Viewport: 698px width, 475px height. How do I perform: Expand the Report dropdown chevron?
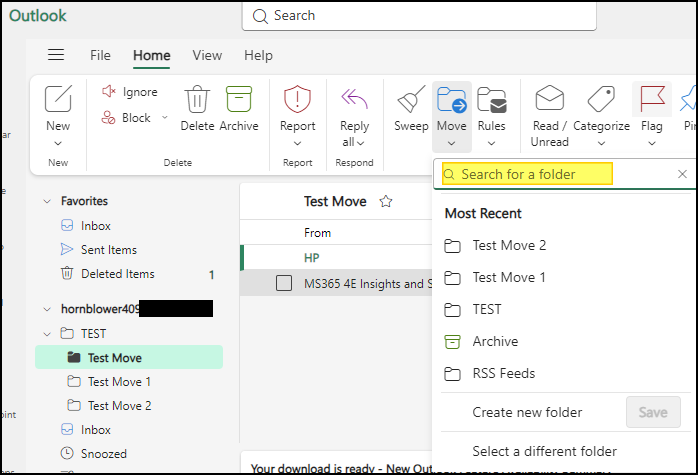tap(297, 143)
